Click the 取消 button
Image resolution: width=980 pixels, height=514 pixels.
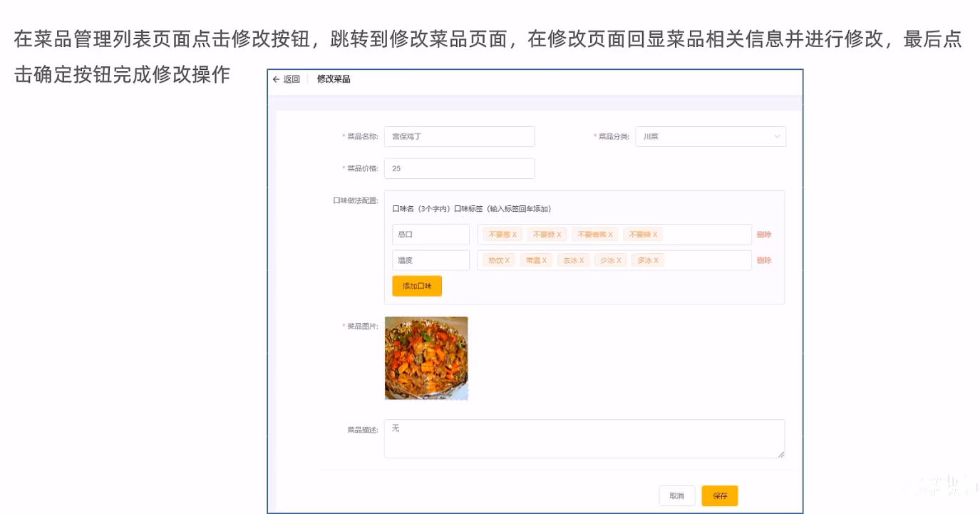677,496
